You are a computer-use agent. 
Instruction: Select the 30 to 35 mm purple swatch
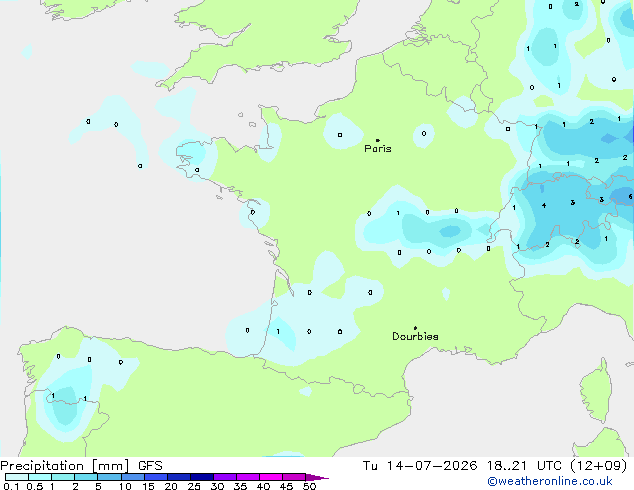[x=225, y=477]
